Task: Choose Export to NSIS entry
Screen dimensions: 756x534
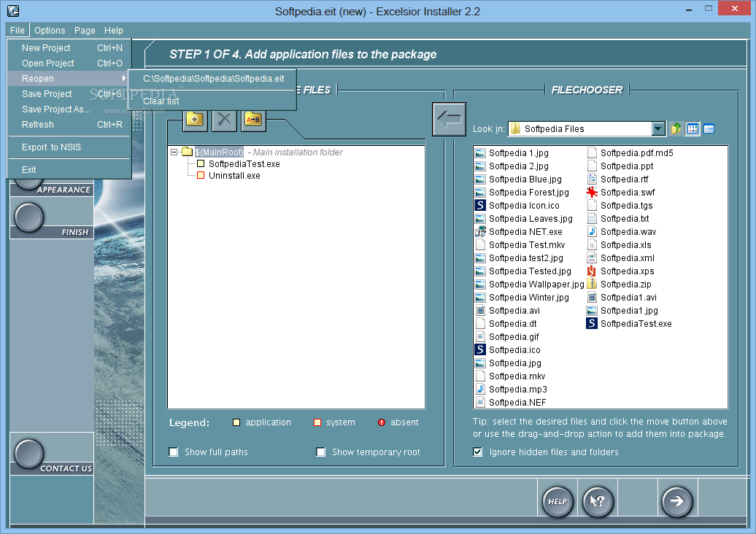Action: [x=69, y=147]
